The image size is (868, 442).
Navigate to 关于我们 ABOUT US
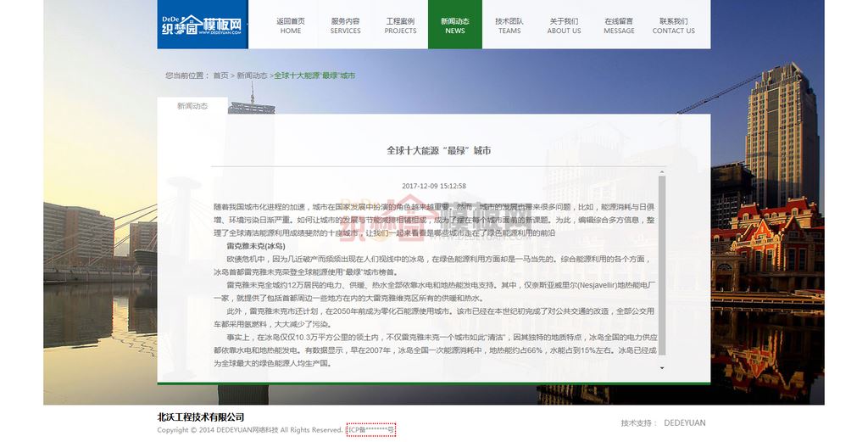[x=564, y=25]
